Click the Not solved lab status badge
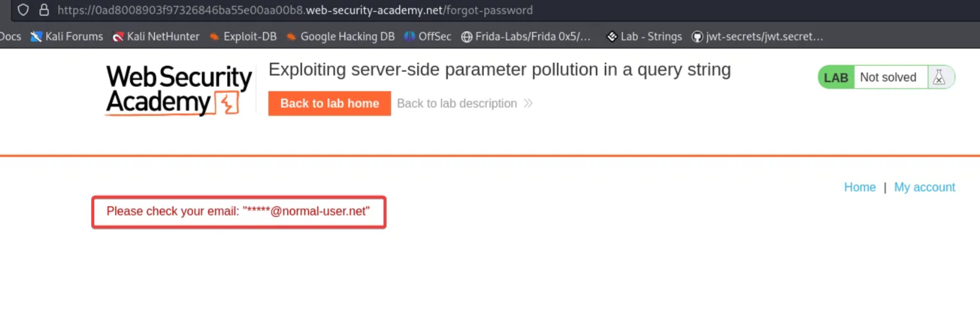Image resolution: width=980 pixels, height=312 pixels. [888, 77]
